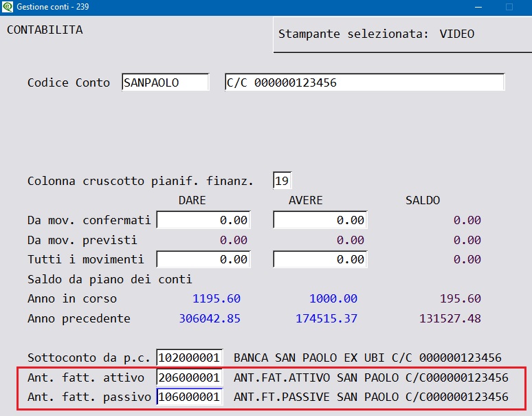Click the Anno precedente label
The image size is (532, 416).
[x=79, y=318]
